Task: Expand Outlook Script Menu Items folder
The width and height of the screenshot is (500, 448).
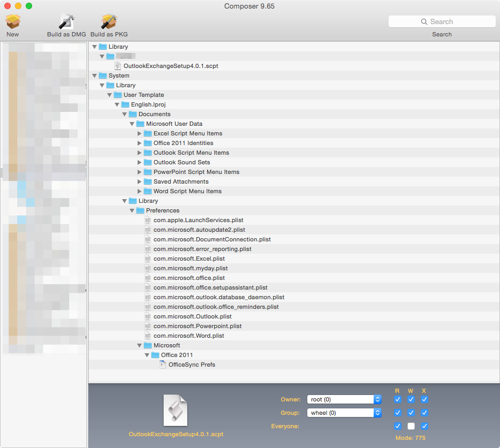Action: [x=139, y=153]
